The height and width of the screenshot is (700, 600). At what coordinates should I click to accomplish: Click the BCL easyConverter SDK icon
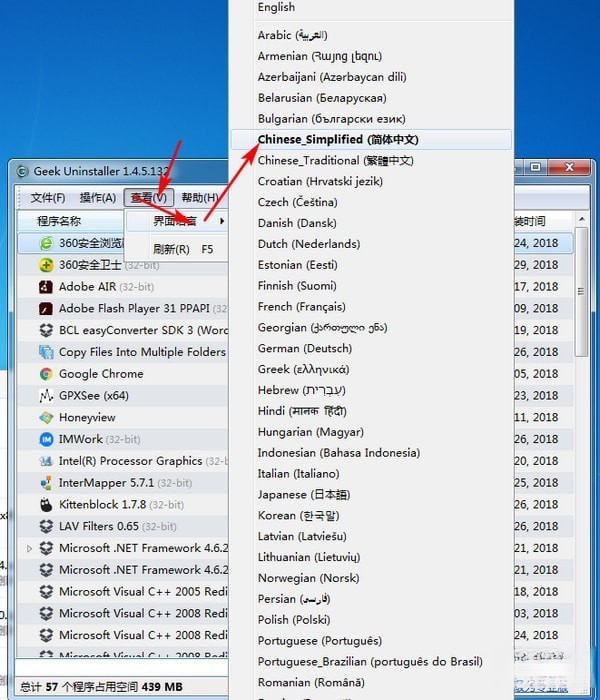[46, 330]
